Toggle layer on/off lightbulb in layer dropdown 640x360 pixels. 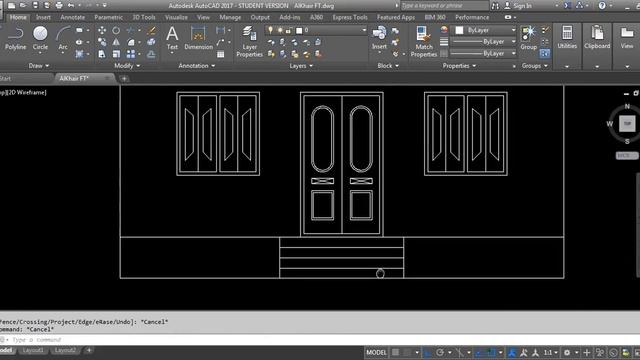270,30
